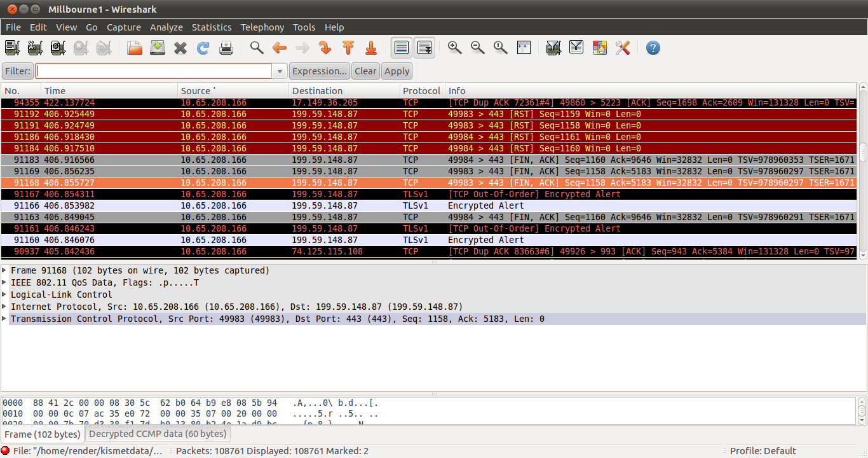868x458 pixels.
Task: Jump to last packet arrow icon
Action: coord(371,48)
